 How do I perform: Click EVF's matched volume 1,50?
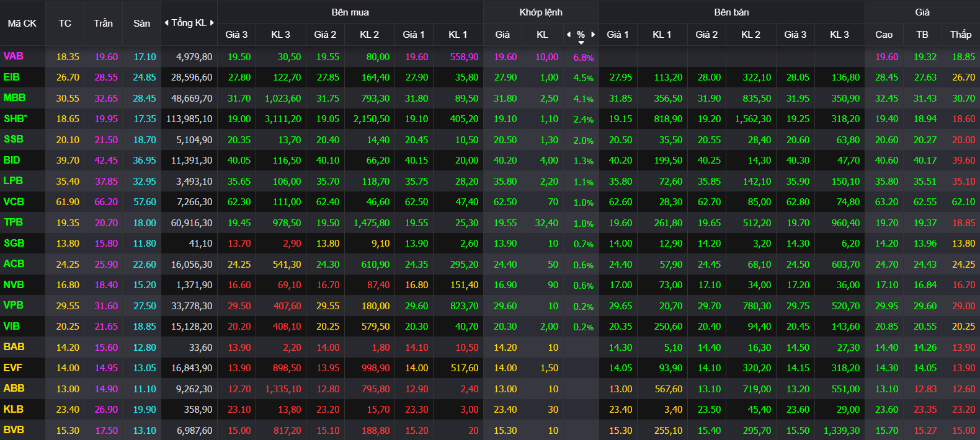(x=549, y=368)
